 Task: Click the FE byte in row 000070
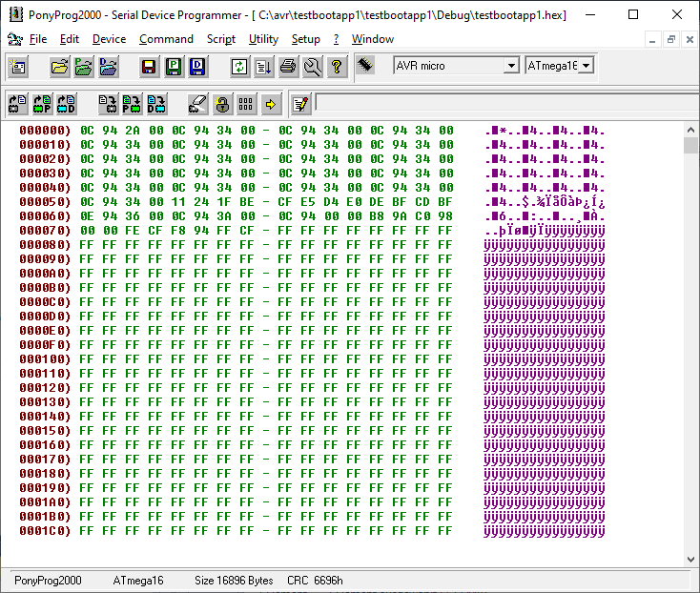click(133, 230)
